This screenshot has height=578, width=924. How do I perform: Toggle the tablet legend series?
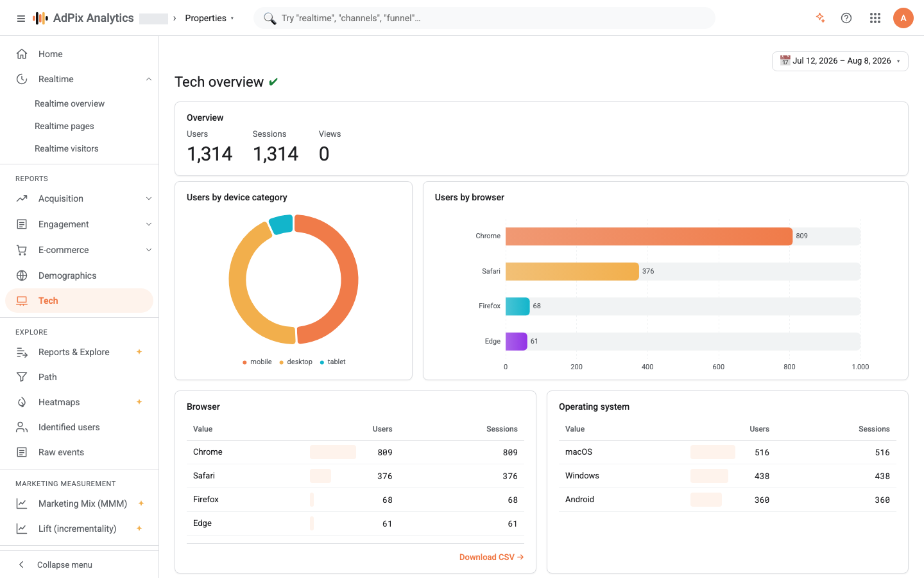[332, 362]
